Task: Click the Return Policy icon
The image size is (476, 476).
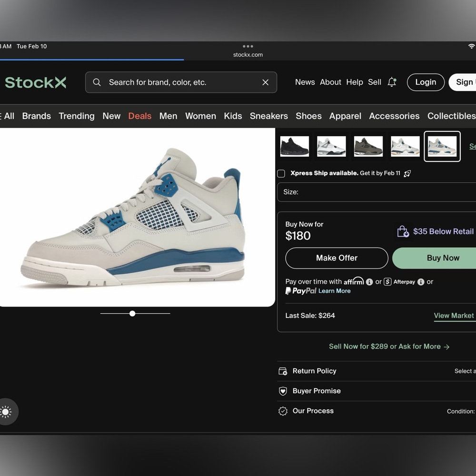Action: pos(283,371)
